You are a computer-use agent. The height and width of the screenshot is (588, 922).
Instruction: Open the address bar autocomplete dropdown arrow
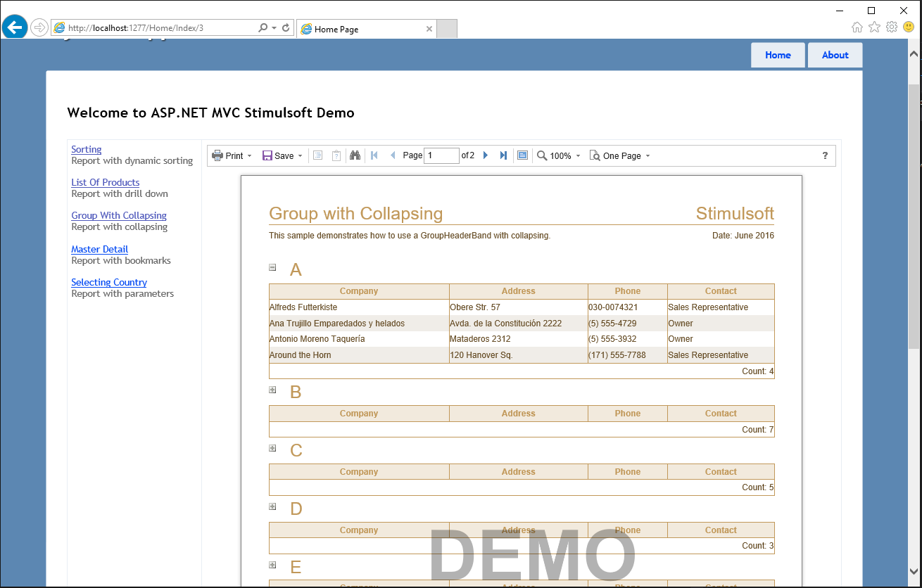coord(274,28)
